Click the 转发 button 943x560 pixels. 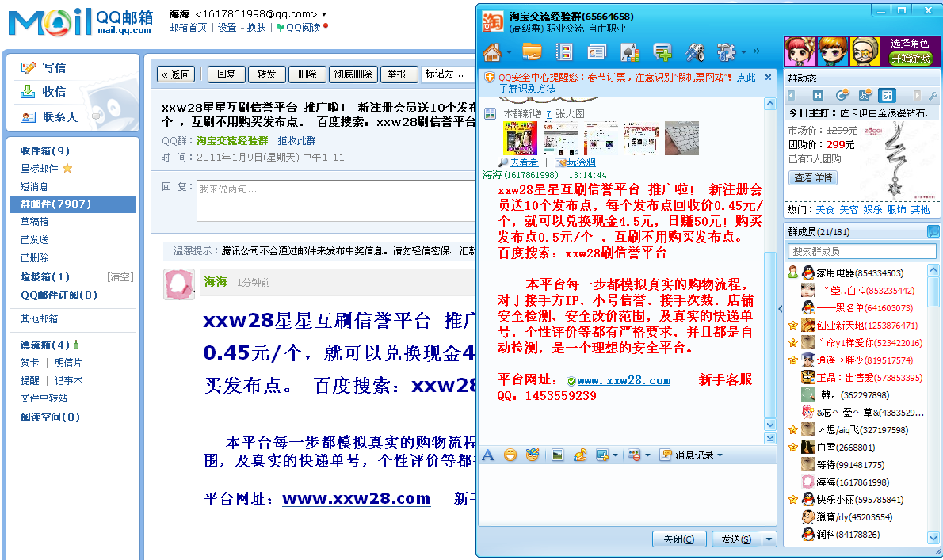point(267,74)
